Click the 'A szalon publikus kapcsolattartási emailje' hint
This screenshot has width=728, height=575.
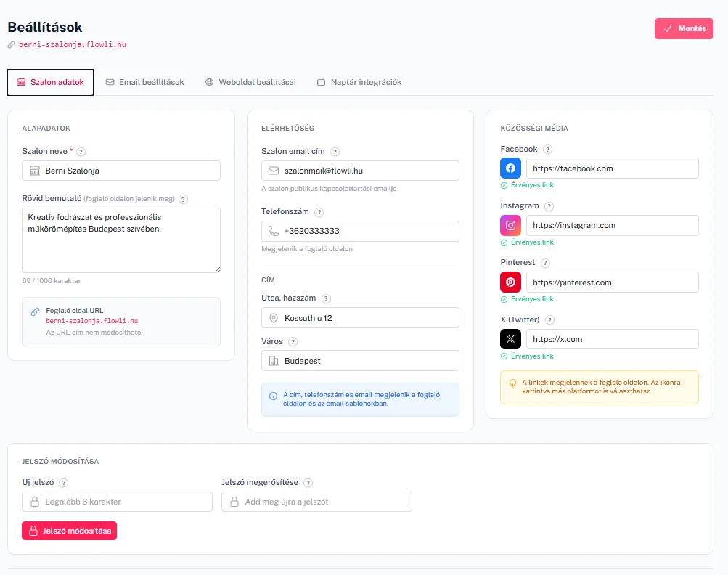pyautogui.click(x=329, y=189)
